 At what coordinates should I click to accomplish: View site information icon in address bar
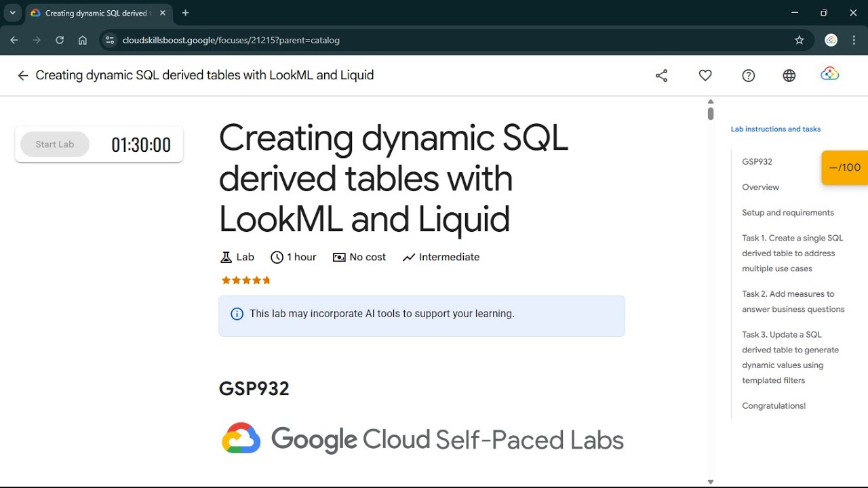pyautogui.click(x=111, y=40)
